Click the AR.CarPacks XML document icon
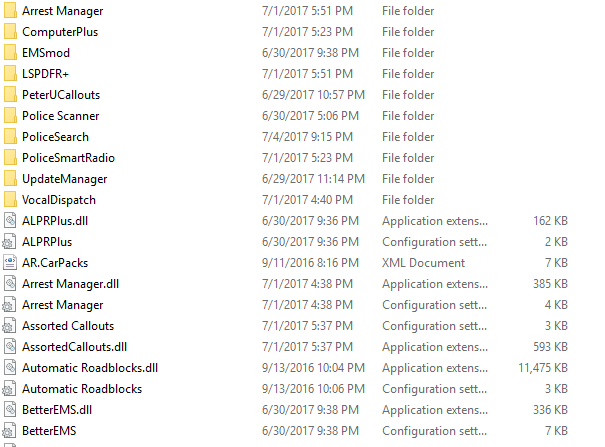Screen dimensions: 605x447 click(x=10, y=263)
